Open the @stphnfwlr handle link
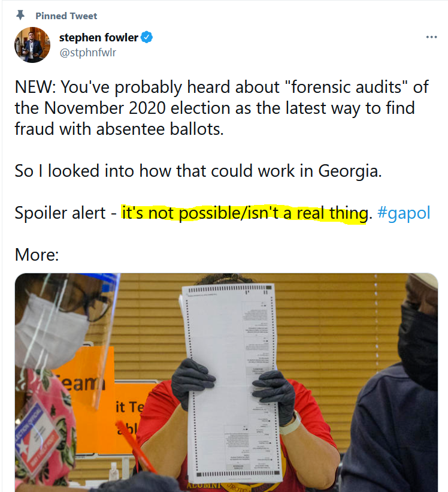This screenshot has height=492, width=448. [88, 53]
